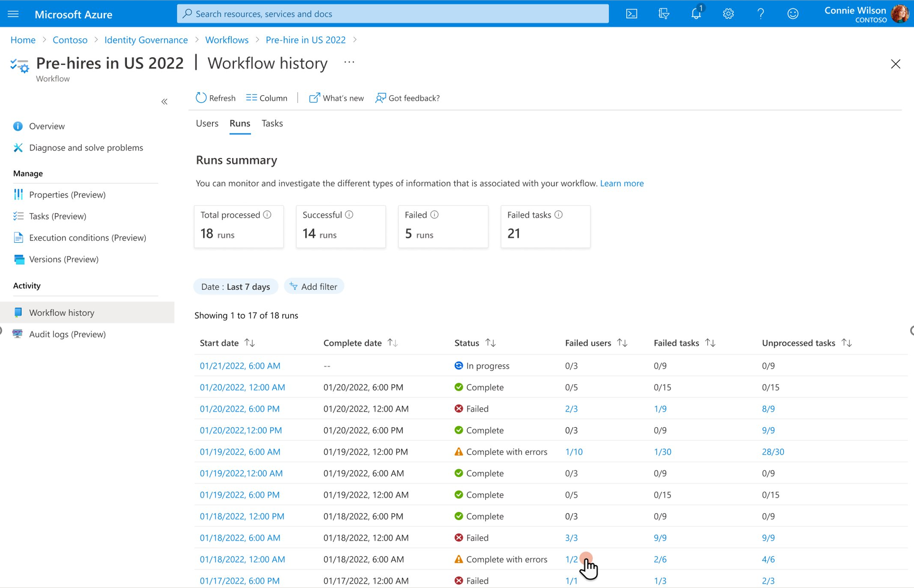The height and width of the screenshot is (588, 914).
Task: Click the Learn more link
Action: pos(621,182)
